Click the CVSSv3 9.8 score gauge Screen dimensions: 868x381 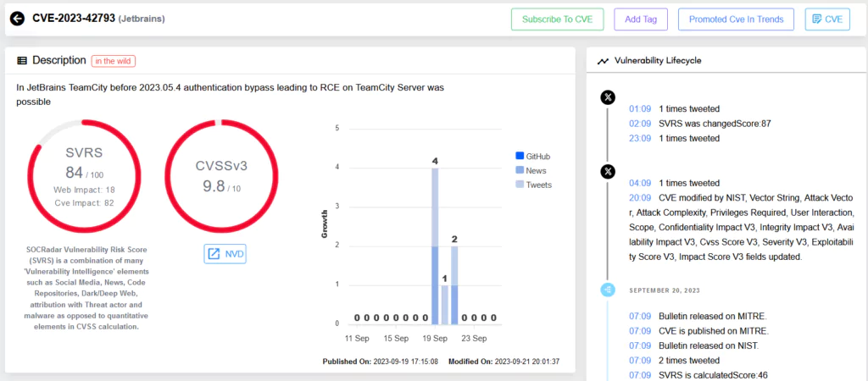(x=221, y=176)
